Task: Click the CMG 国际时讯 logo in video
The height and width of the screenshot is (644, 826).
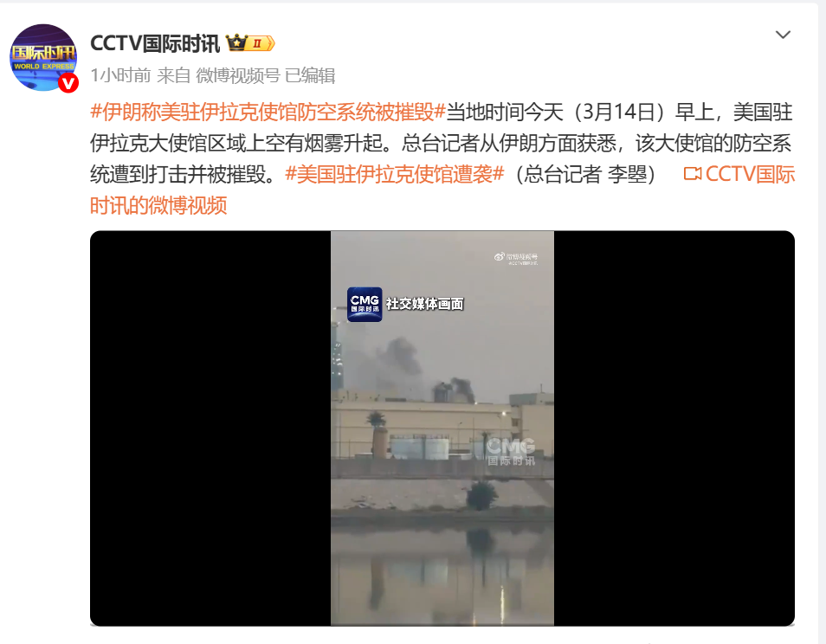Action: [x=365, y=304]
